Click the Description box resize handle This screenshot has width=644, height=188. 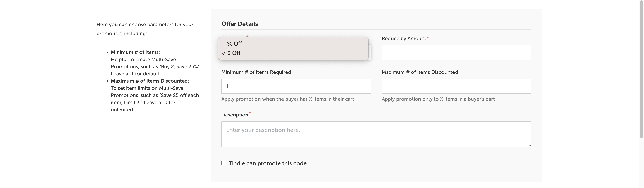click(529, 145)
